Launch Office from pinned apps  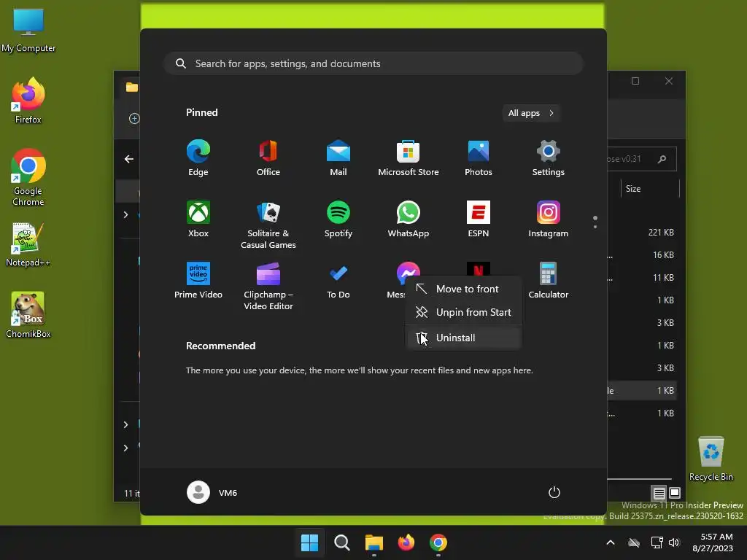(x=268, y=158)
